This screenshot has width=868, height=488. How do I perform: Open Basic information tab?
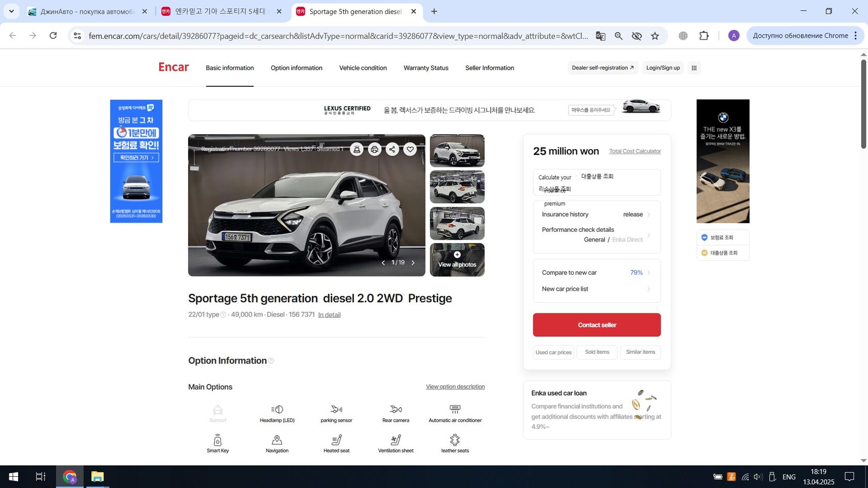(x=230, y=68)
